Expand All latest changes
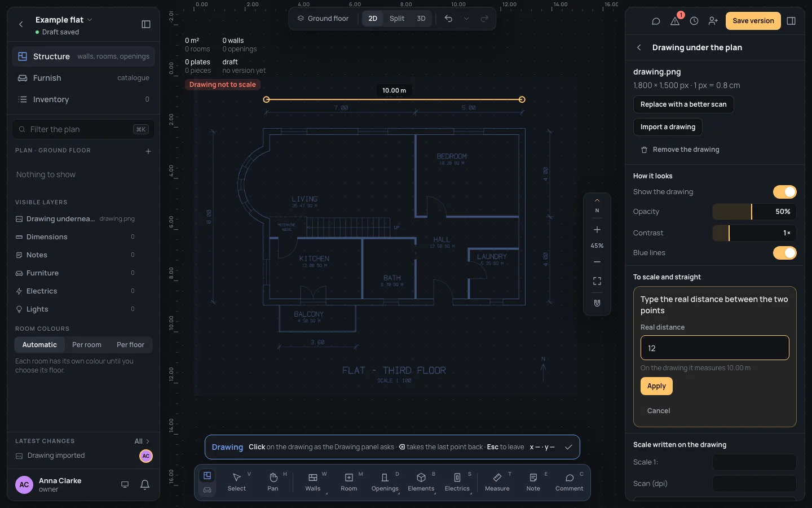The height and width of the screenshot is (508, 812). (x=142, y=441)
